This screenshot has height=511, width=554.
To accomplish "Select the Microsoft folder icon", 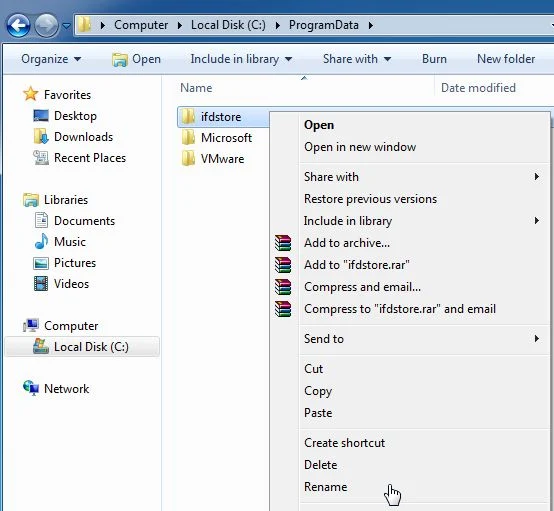I will coord(188,137).
